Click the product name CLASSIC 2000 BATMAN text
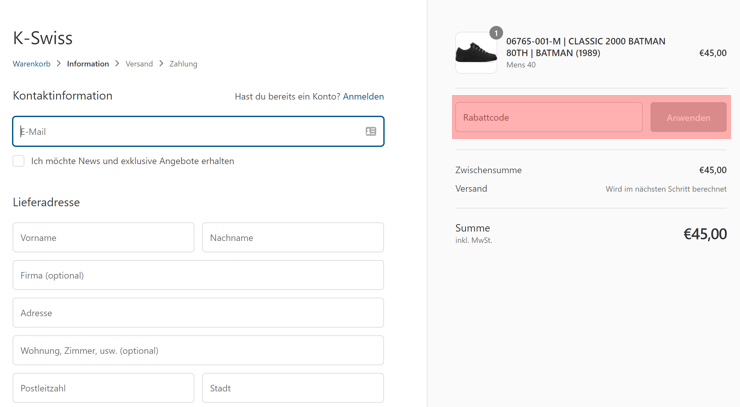The image size is (740, 407). [x=586, y=47]
